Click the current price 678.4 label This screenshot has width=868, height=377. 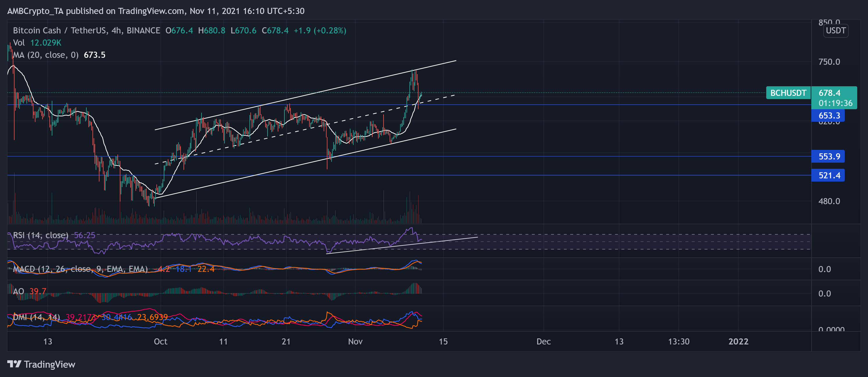point(829,93)
